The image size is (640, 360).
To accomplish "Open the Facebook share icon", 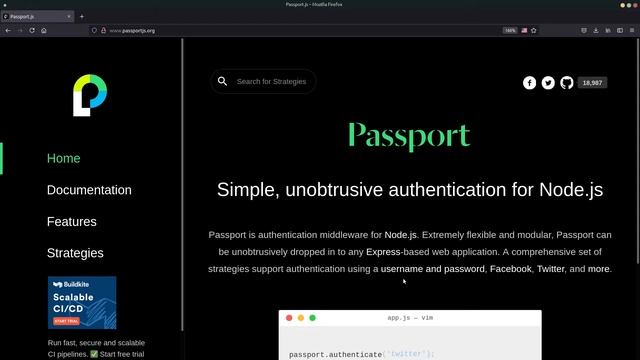I will [529, 83].
